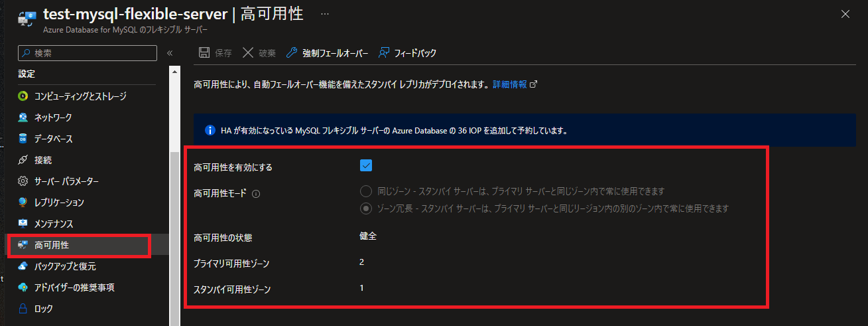Screen dimensions: 868x326
Task: Open the 接続 menu item
Action: [43, 160]
